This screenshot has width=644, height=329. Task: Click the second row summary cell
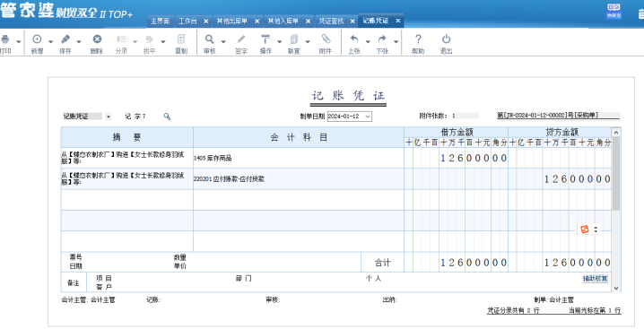[126, 178]
